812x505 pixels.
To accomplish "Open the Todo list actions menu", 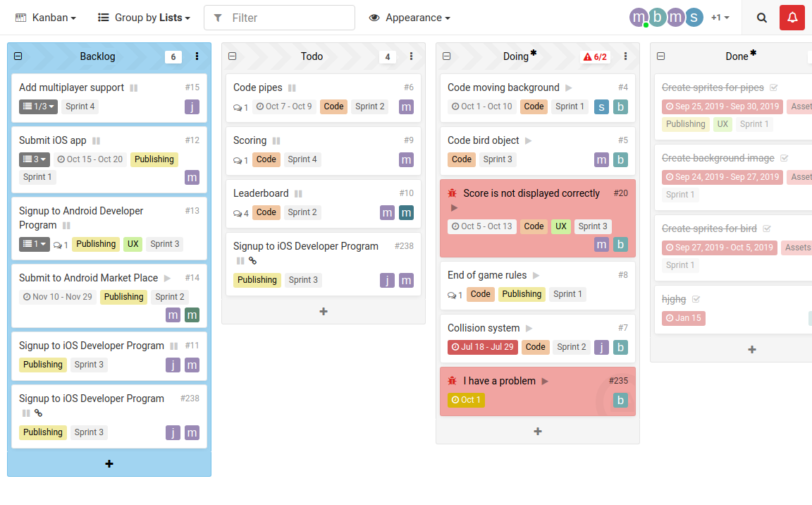I will click(x=411, y=56).
